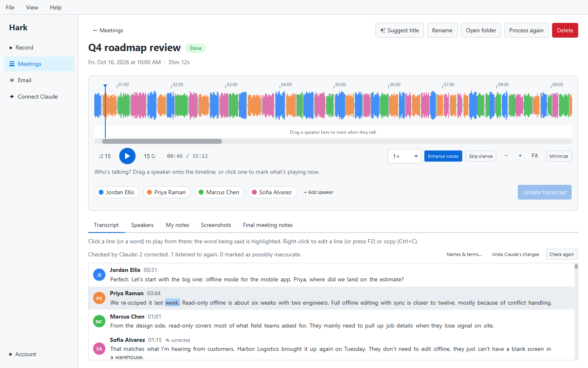This screenshot has height=368, width=588.
Task: Click Open folder button
Action: [481, 30]
